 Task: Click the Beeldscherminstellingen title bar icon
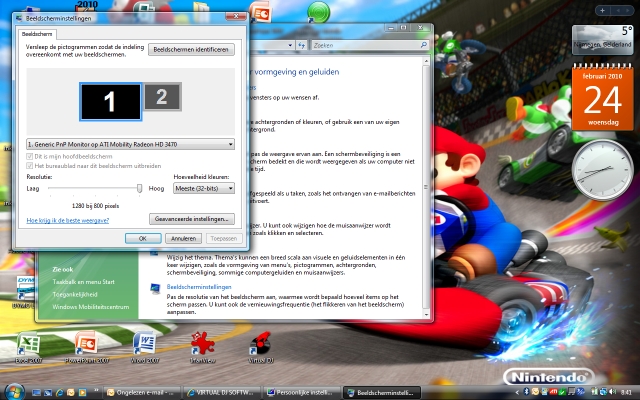[x=19, y=18]
